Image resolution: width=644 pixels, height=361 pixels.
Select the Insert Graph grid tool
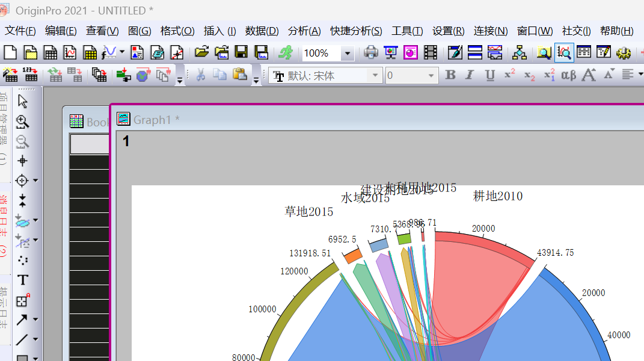(23, 301)
